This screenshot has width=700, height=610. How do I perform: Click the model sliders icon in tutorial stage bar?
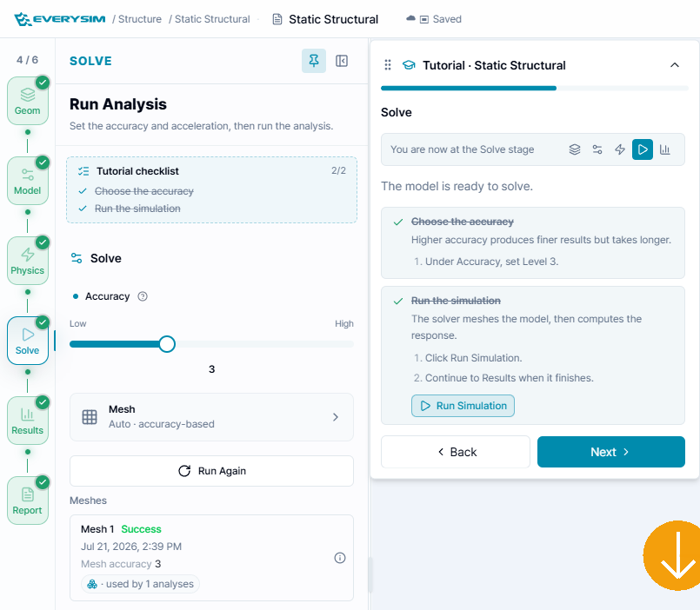click(x=597, y=149)
